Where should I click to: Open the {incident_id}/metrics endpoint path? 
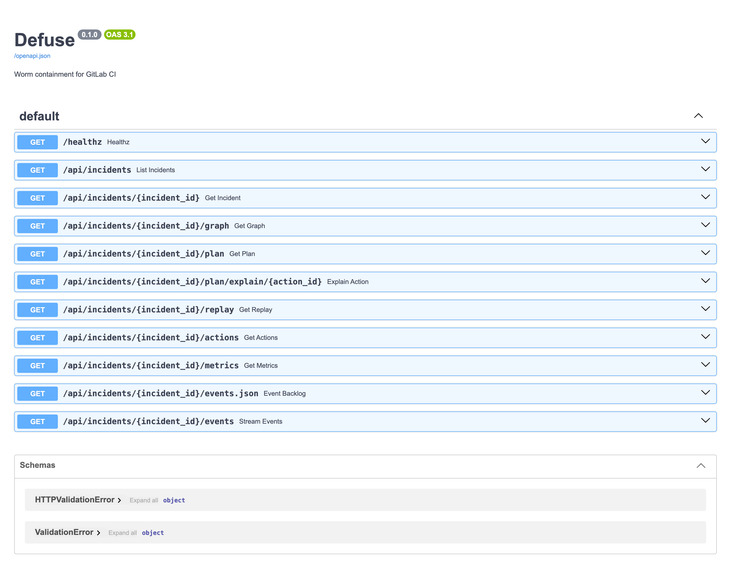pyautogui.click(x=151, y=366)
